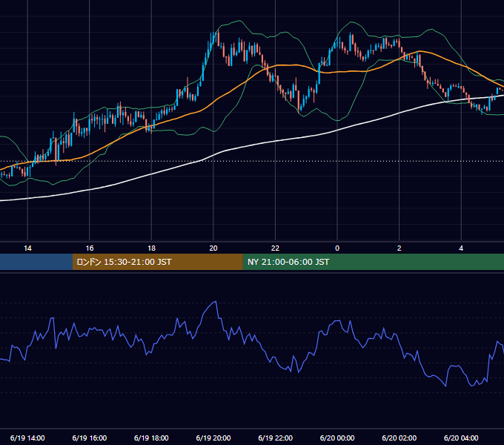
Task: Click the 6/19 14:00 date label
Action: click(27, 438)
